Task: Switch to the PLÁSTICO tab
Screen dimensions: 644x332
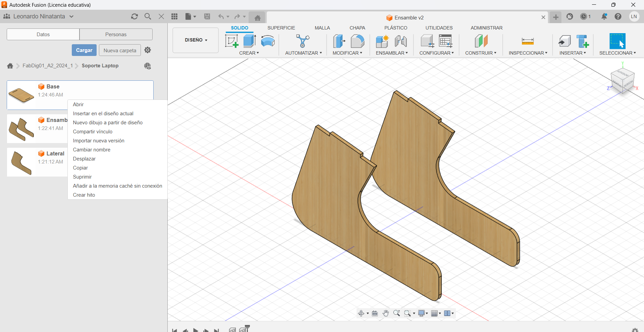Action: click(x=396, y=28)
